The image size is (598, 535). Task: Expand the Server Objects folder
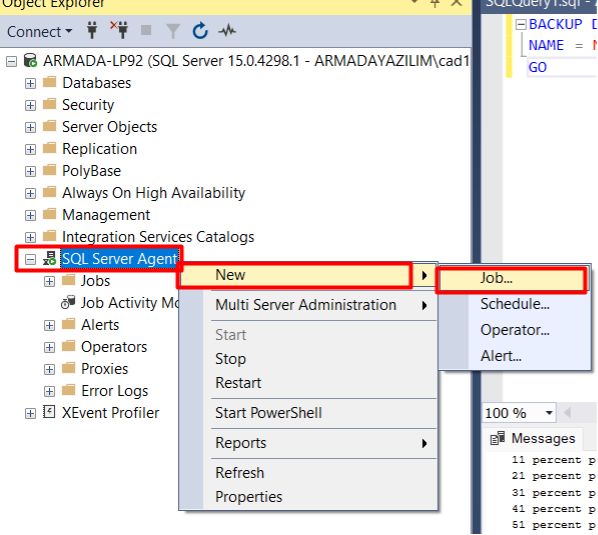(x=30, y=127)
